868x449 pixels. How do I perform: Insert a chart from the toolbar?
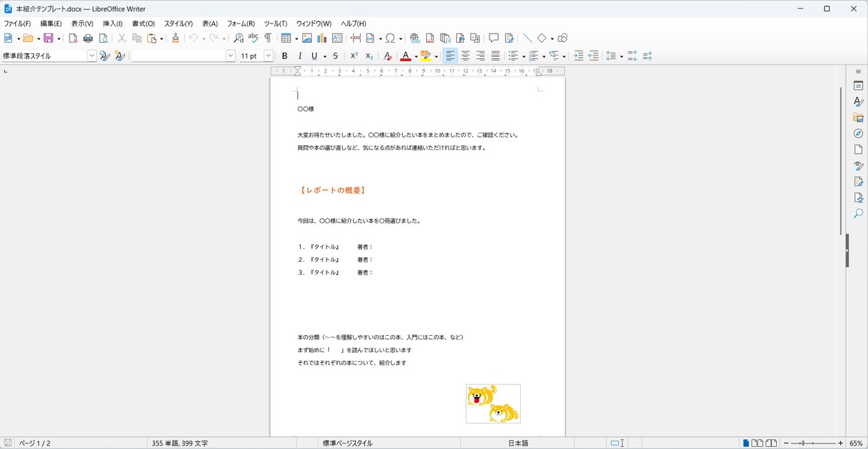(x=322, y=38)
